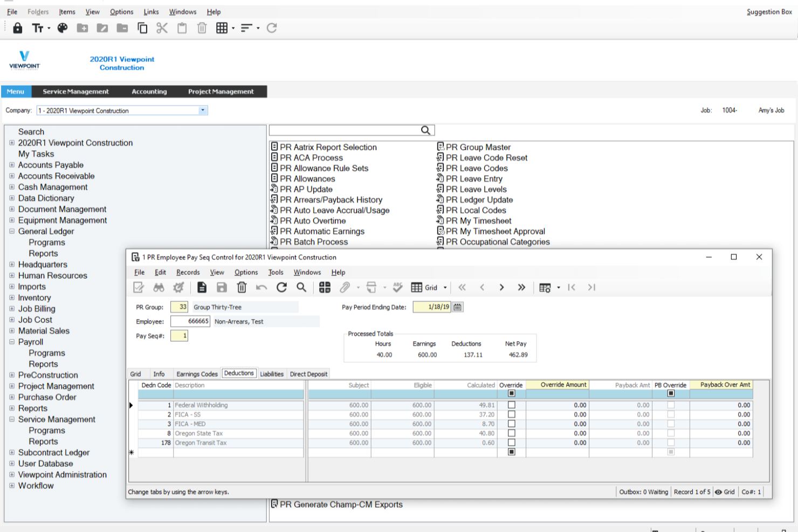Open the Tools menu in Pay Seq Control
The width and height of the screenshot is (798, 532).
tap(276, 272)
